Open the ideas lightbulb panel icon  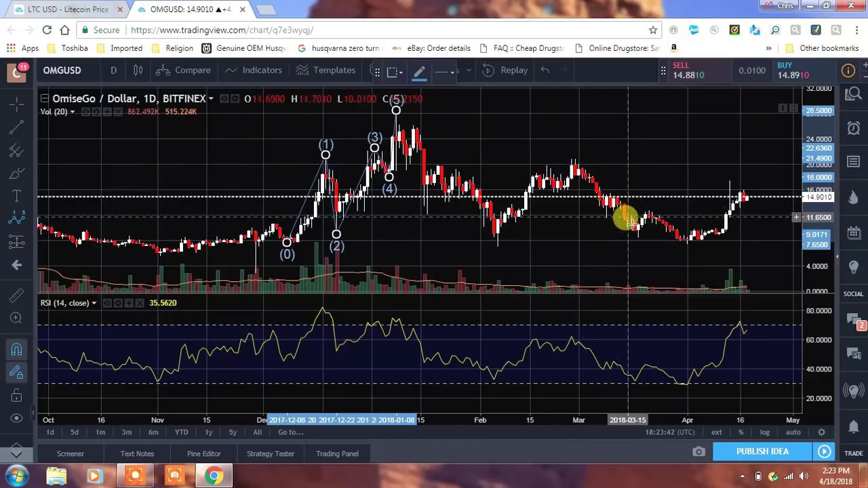click(x=853, y=267)
